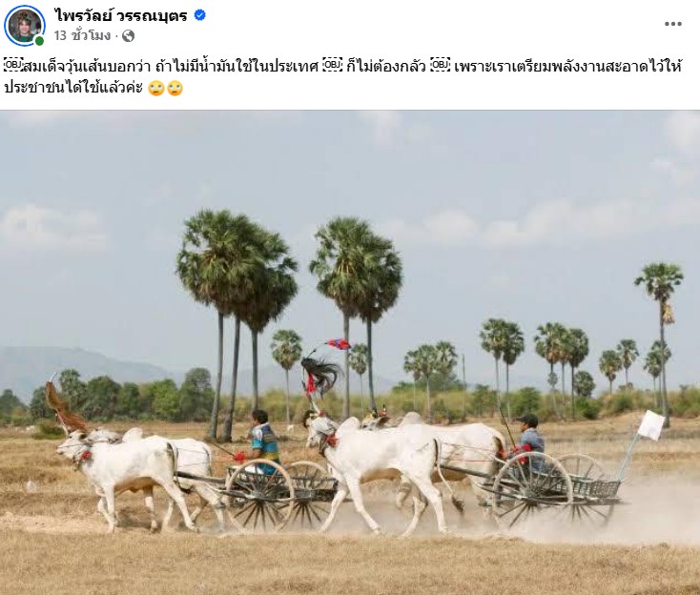The image size is (700, 595).
Task: Open the three-dot post options menu
Action: coord(672,24)
